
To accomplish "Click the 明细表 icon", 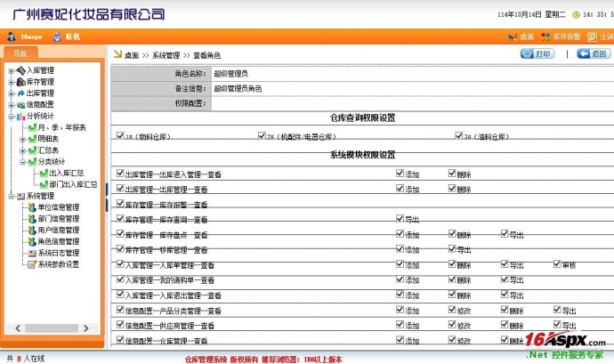I will point(33,139).
